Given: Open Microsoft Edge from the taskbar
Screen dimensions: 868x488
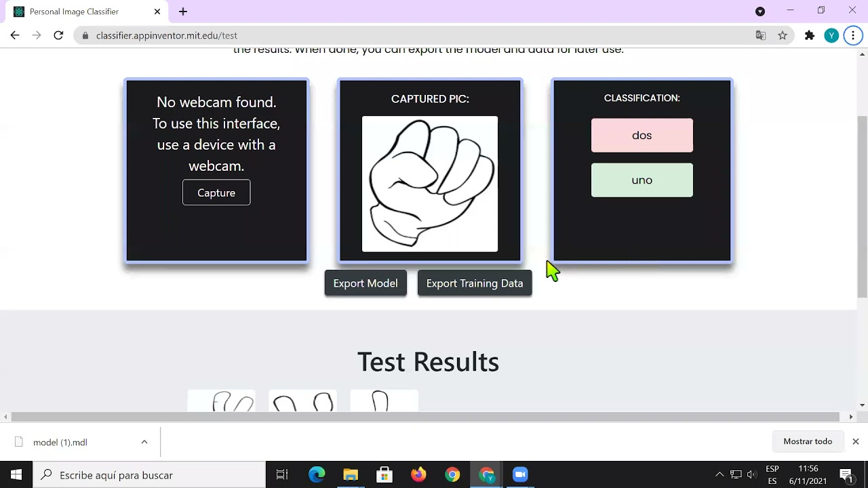Looking at the screenshot, I should tap(317, 475).
